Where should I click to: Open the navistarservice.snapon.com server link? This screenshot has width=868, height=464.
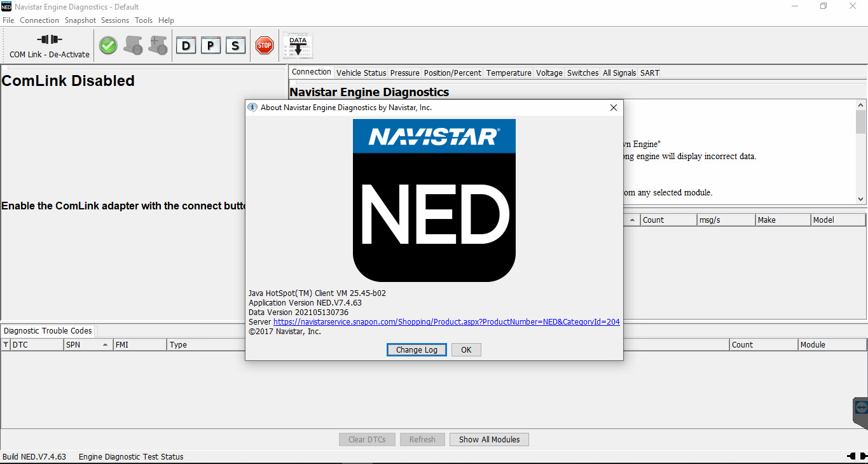tap(446, 322)
